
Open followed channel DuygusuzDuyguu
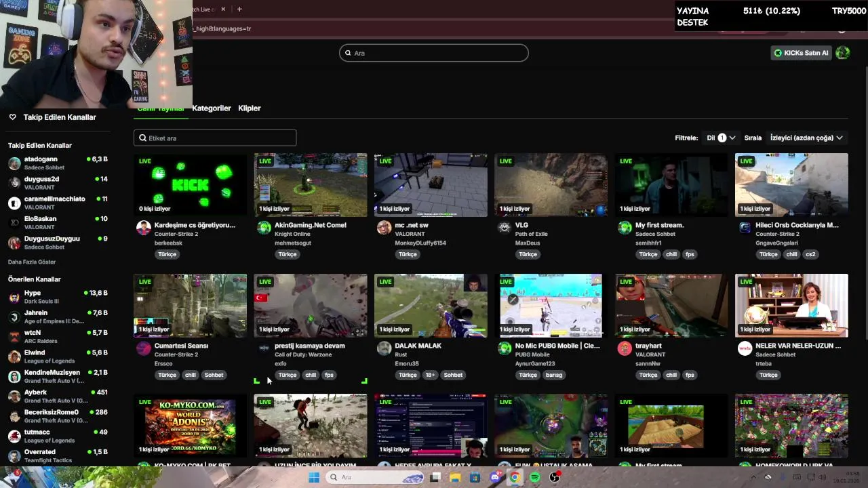point(58,243)
